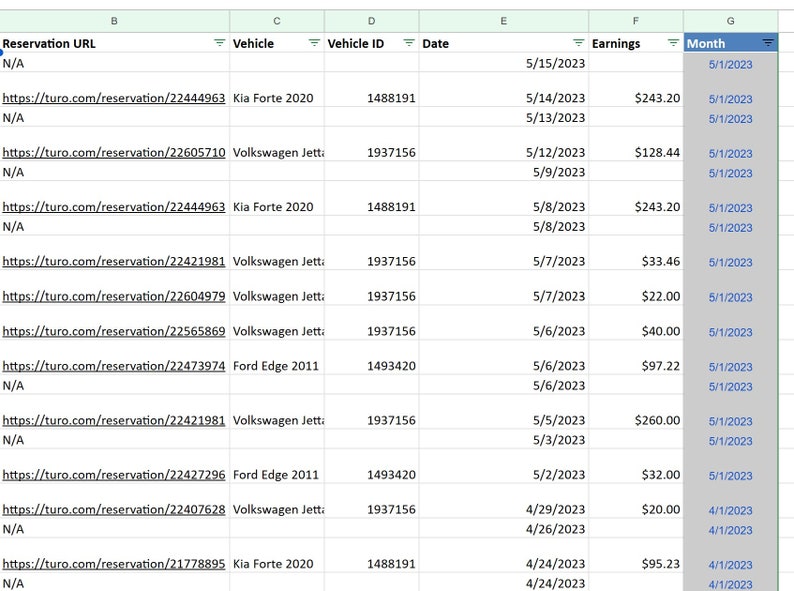Screen dimensions: 794x591
Task: Open reservation 22421981 link dated 5/5/2023
Action: (114, 420)
